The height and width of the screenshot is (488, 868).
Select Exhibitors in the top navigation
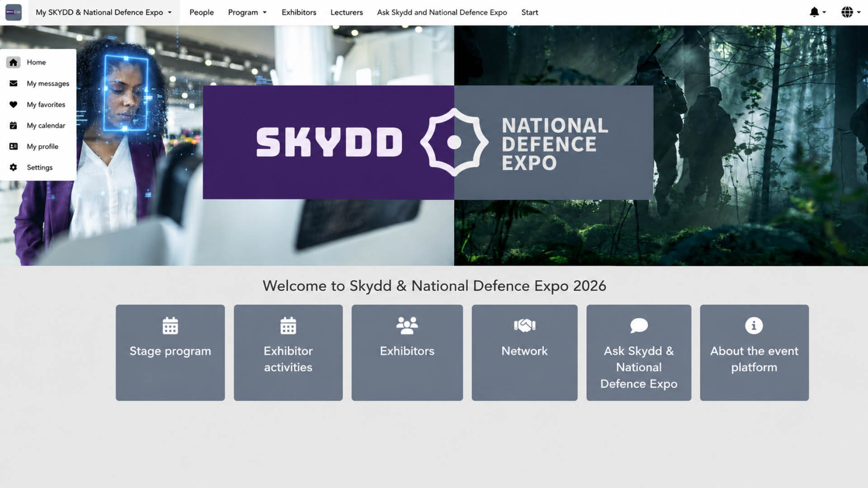coord(299,12)
